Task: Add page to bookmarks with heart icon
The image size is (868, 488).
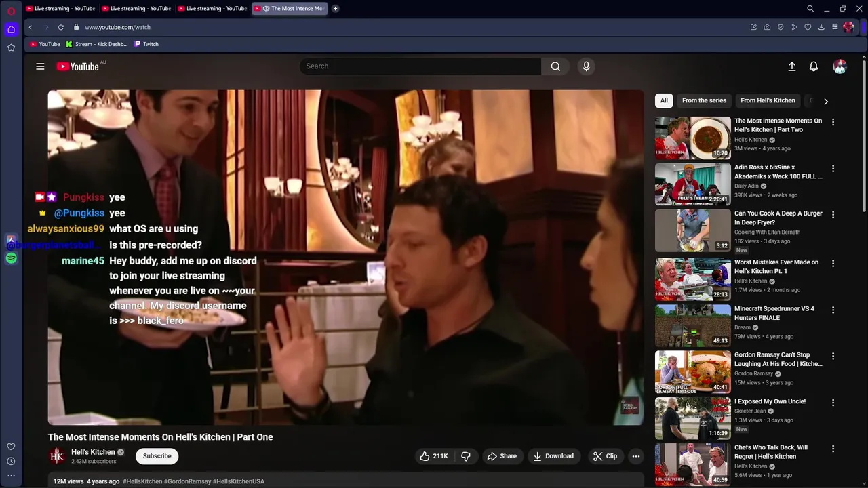Action: click(808, 27)
